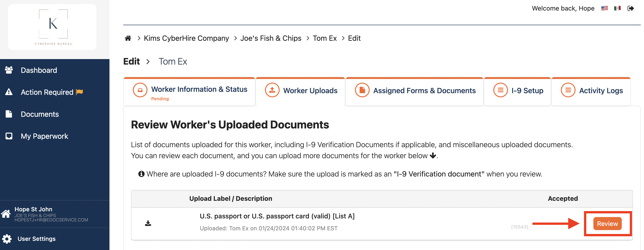Click the U.S. passport [List A] label
The height and width of the screenshot is (250, 644).
[277, 216]
